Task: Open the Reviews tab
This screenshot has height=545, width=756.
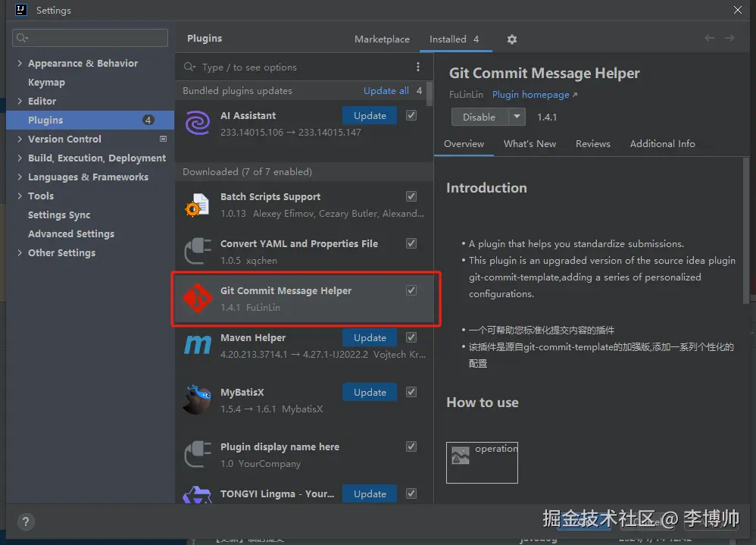Action: click(593, 144)
